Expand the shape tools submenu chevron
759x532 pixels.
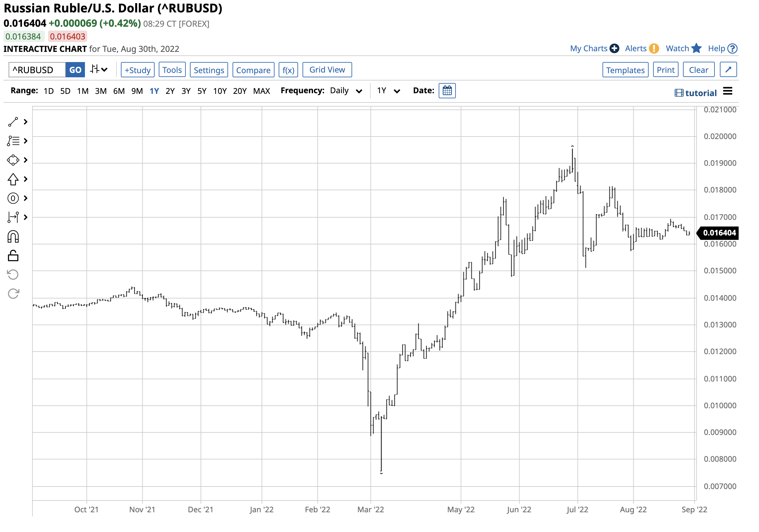[x=25, y=160]
